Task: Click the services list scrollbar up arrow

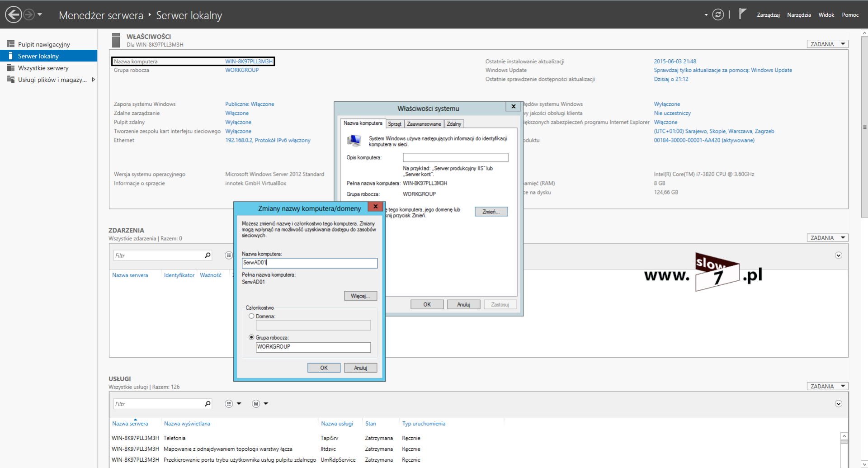Action: tap(844, 436)
